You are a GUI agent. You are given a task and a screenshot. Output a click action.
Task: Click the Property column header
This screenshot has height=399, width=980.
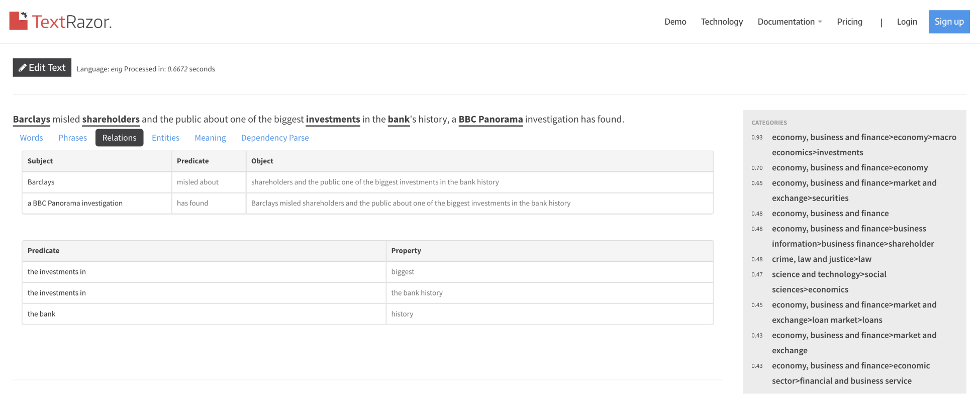pos(549,250)
